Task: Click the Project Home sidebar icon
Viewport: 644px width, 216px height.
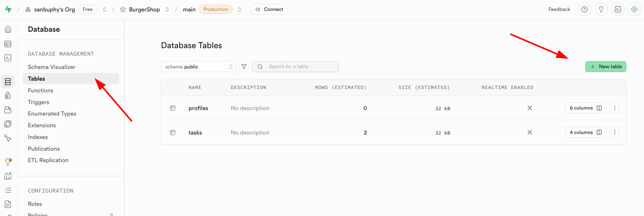Action: (8, 30)
